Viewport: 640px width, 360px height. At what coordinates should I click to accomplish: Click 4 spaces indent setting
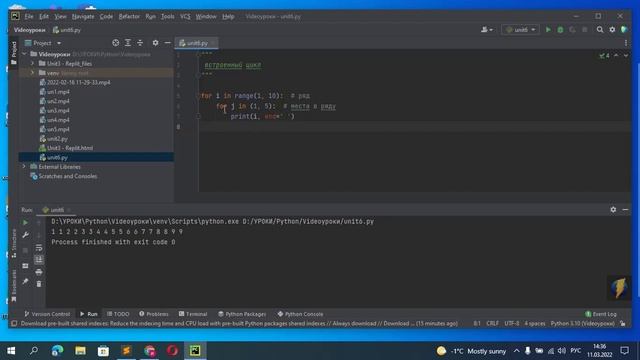coord(535,323)
